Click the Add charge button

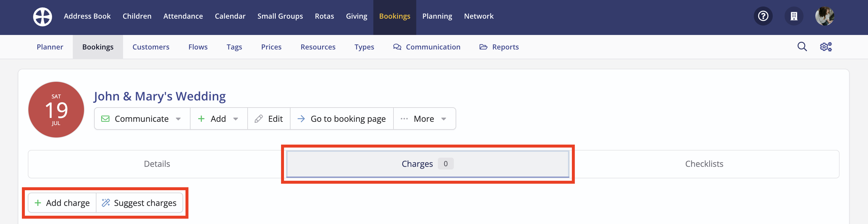(x=62, y=203)
